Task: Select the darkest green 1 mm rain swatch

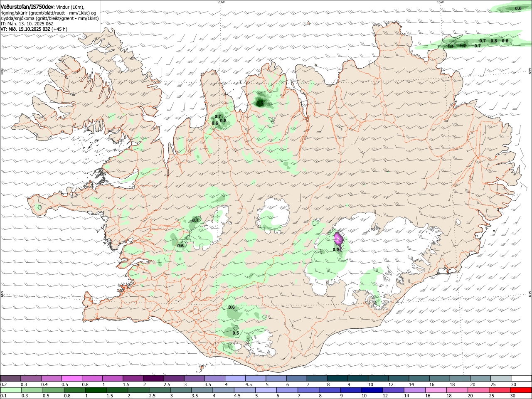Action: tap(96, 390)
